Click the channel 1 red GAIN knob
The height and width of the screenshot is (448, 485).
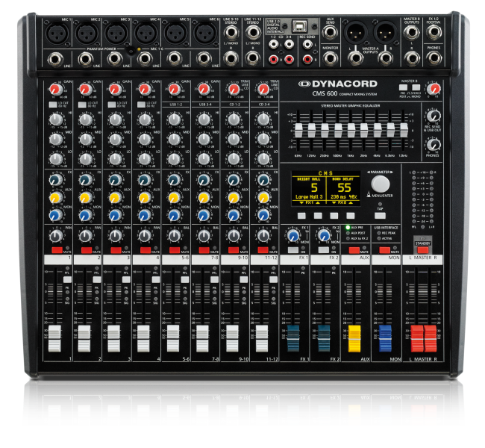56,90
